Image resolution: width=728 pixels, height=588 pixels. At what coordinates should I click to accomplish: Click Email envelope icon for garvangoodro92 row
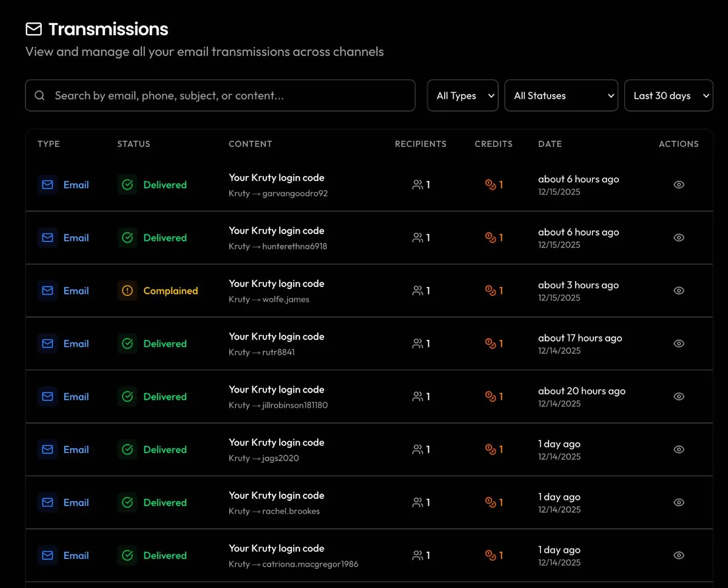(47, 184)
